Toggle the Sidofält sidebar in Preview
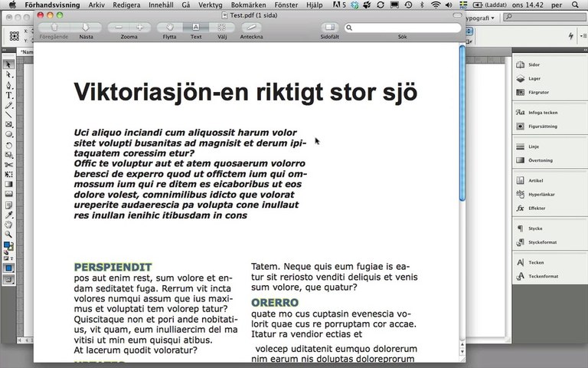This screenshot has width=588, height=368. coord(330,28)
